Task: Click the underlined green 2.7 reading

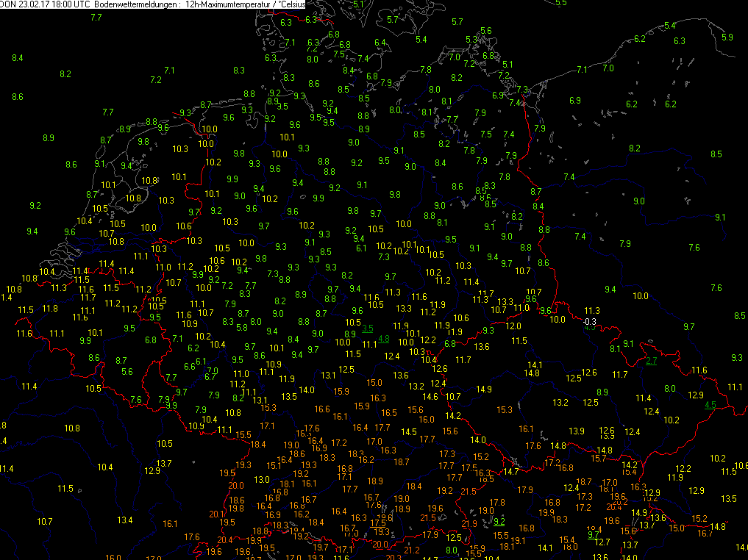Action: [x=652, y=360]
